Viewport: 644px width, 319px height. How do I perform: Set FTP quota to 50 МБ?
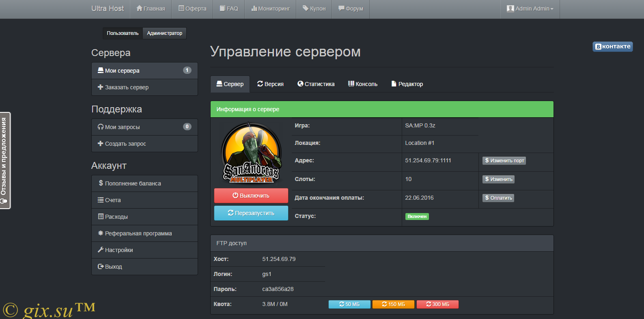coord(349,304)
